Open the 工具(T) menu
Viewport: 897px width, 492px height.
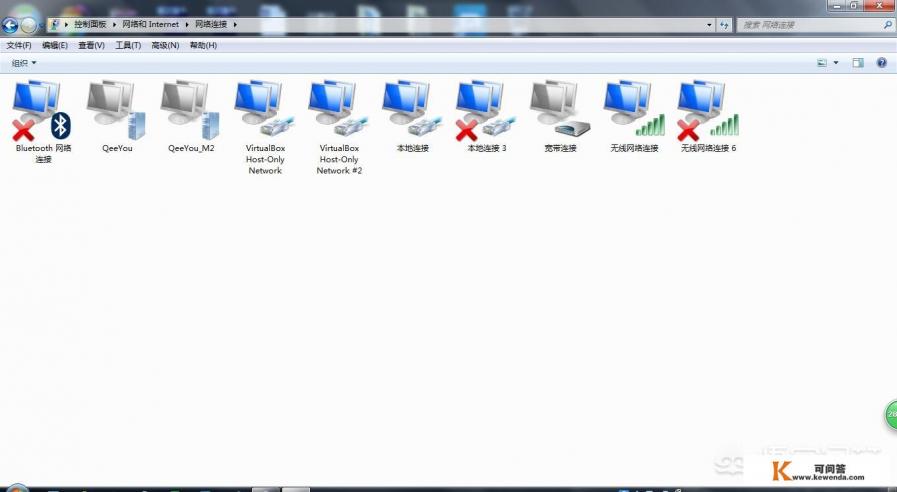coord(128,45)
